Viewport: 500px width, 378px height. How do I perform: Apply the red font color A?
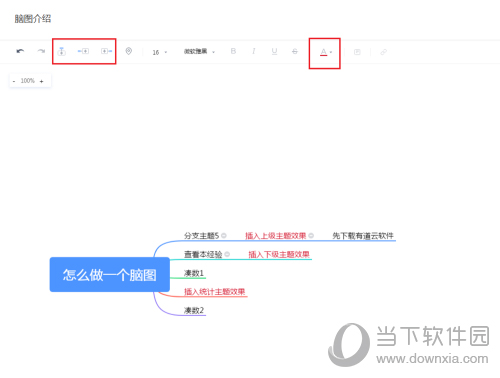coord(323,52)
